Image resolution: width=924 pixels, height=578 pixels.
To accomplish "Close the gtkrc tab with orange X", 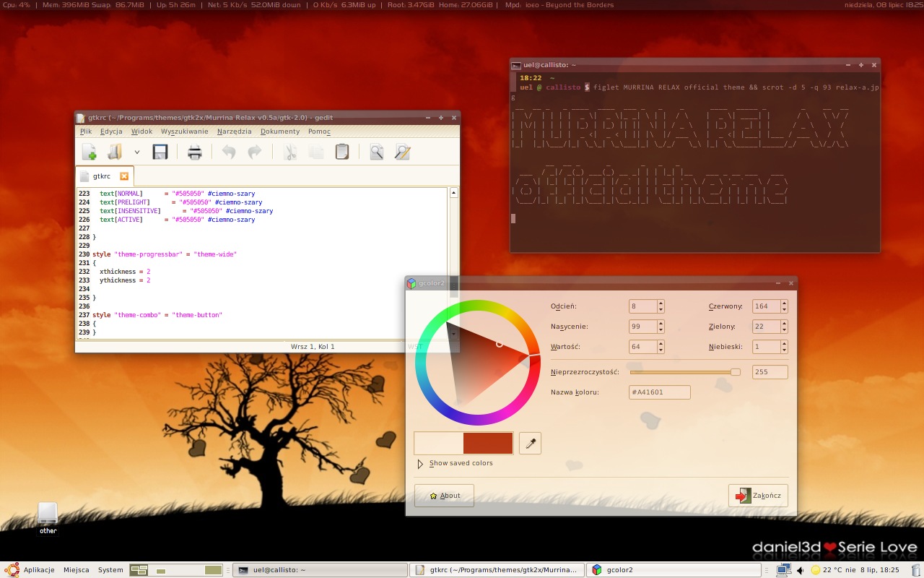I will pos(124,176).
